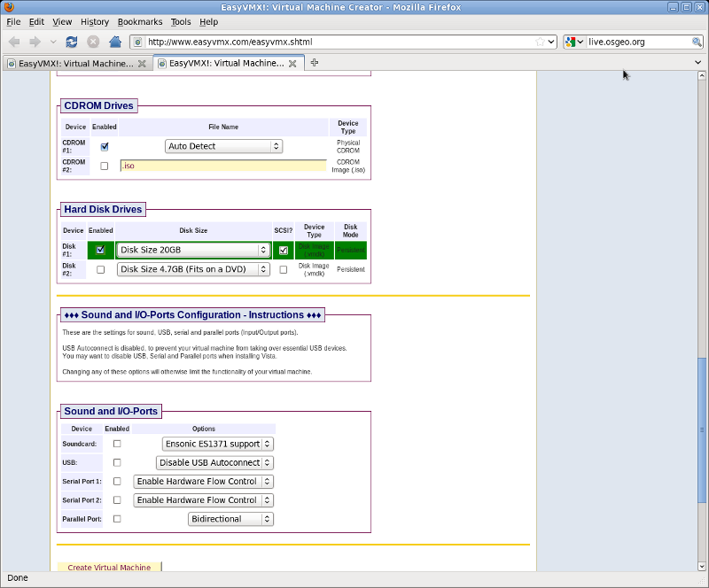The image size is (709, 588).
Task: Click the scrollbar up arrow
Action: tap(702, 75)
